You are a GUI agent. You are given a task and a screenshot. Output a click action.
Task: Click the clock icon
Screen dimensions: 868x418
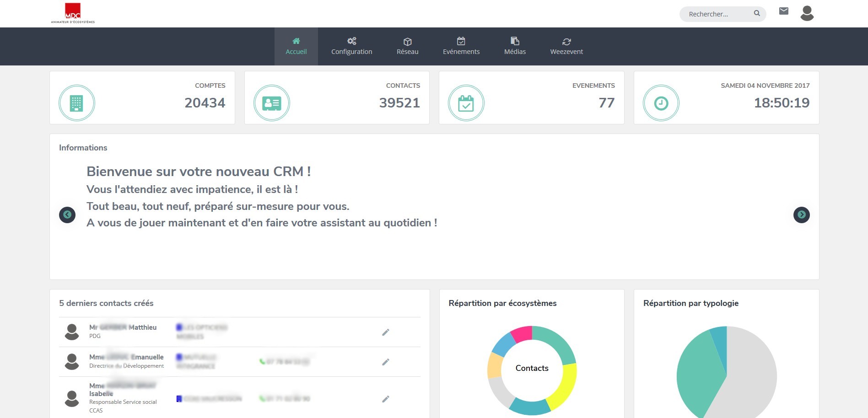[661, 103]
